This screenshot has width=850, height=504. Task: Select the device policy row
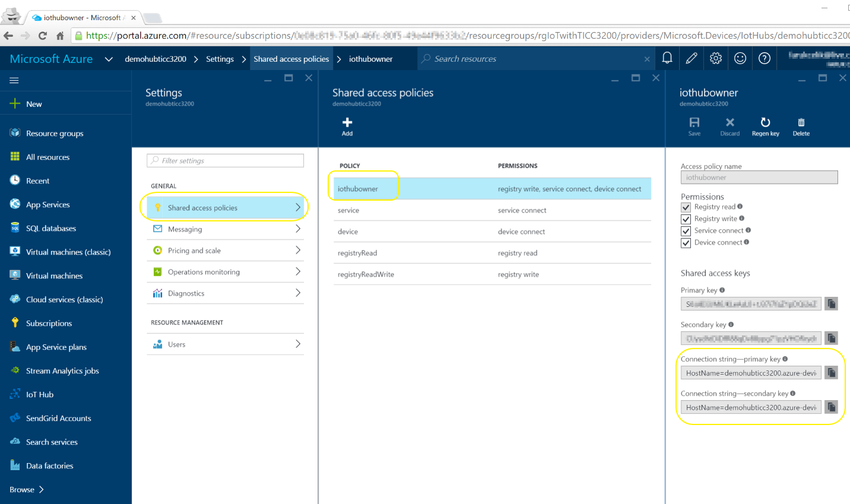click(492, 232)
